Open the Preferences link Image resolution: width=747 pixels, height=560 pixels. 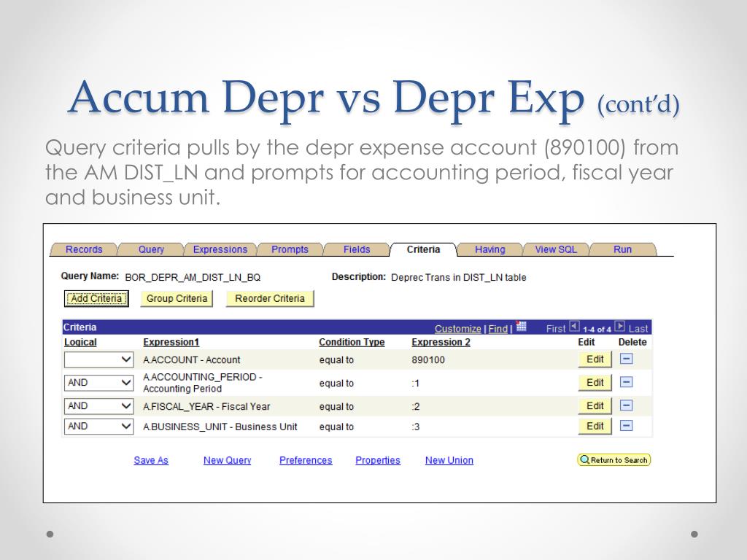click(306, 461)
